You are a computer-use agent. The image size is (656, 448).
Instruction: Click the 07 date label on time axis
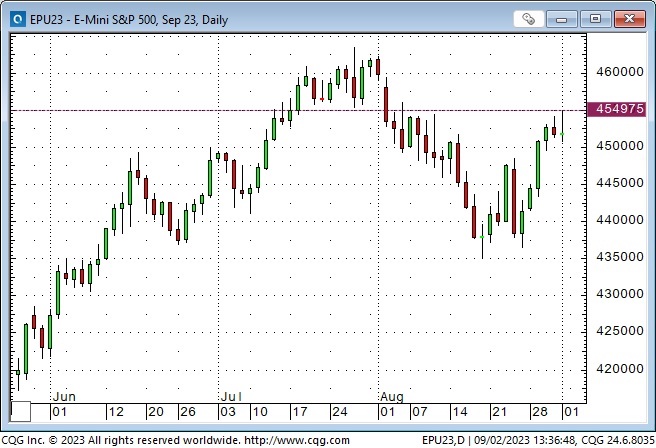pyautogui.click(x=420, y=412)
